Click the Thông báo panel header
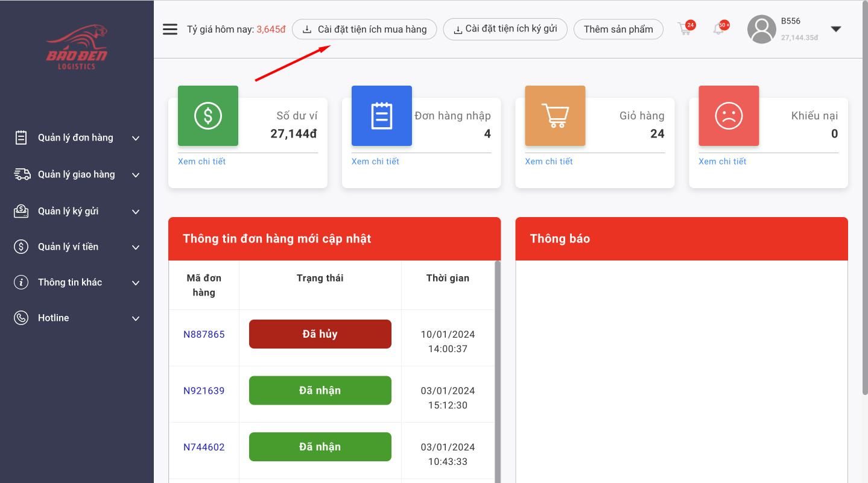The image size is (868, 483). [682, 239]
